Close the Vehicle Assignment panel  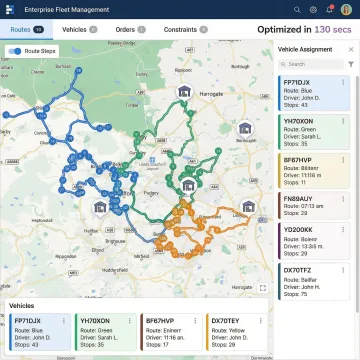pos(351,49)
